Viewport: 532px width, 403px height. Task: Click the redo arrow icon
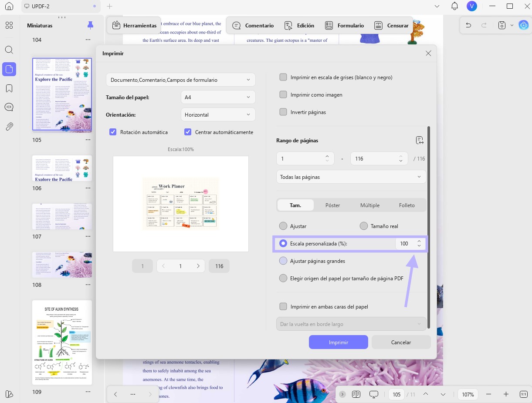[x=484, y=25]
